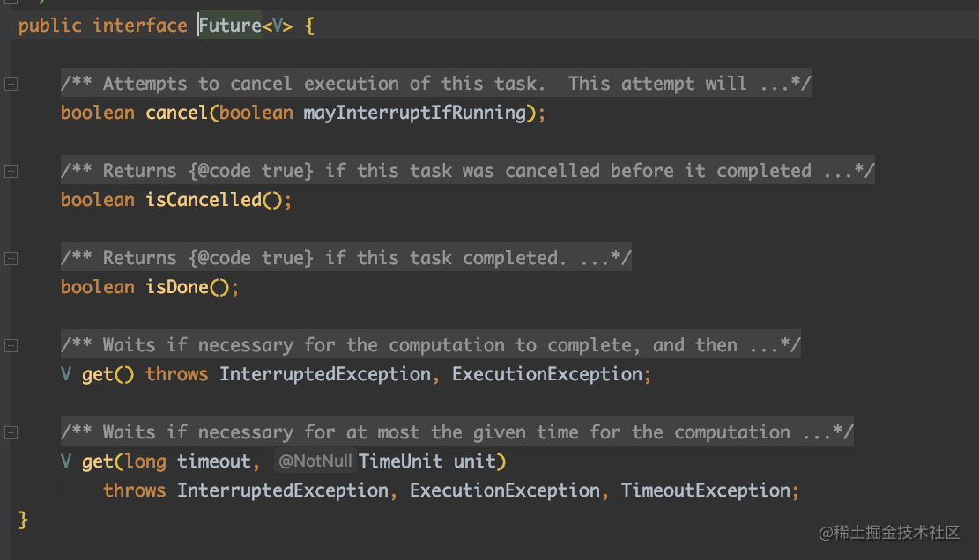Click gutter fold icon above get(long timeout) method
This screenshot has height=560, width=979.
point(11,432)
